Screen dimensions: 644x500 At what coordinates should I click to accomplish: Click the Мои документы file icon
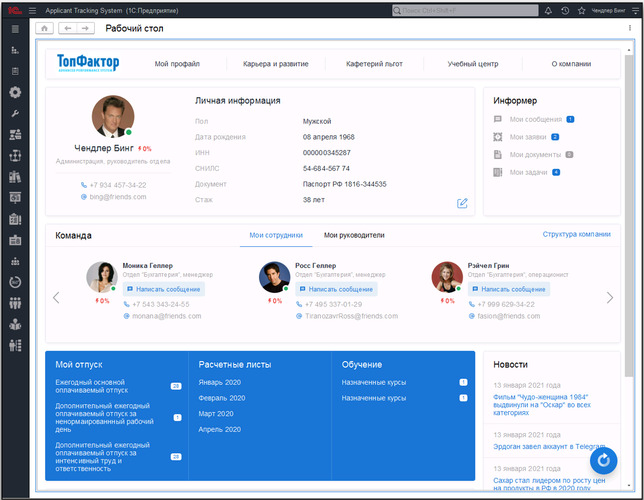pos(498,154)
